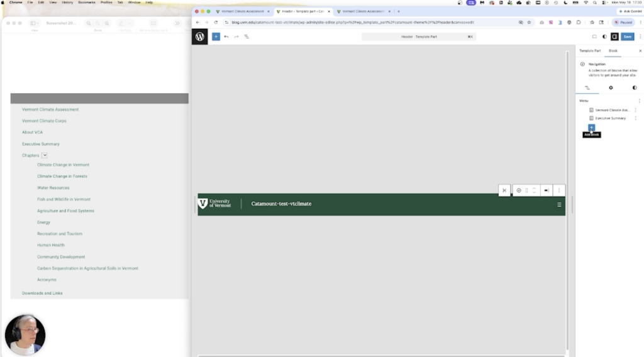Click the editor canvas vertical scrollbar

568,200
